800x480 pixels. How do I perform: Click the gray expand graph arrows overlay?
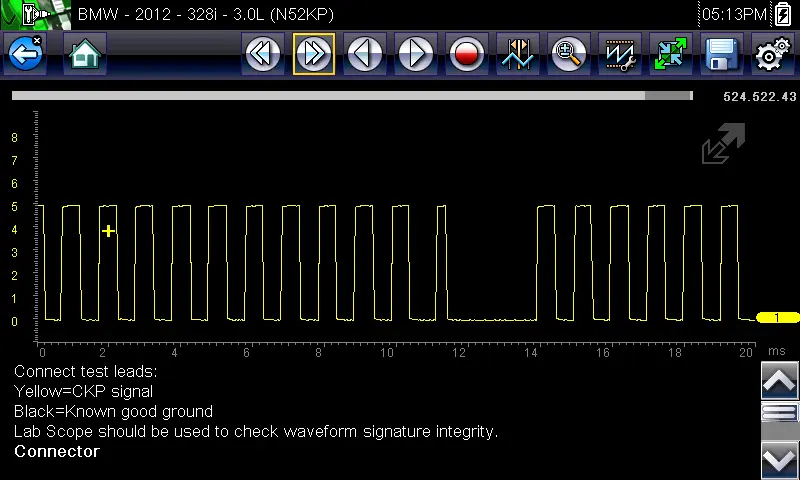[723, 144]
